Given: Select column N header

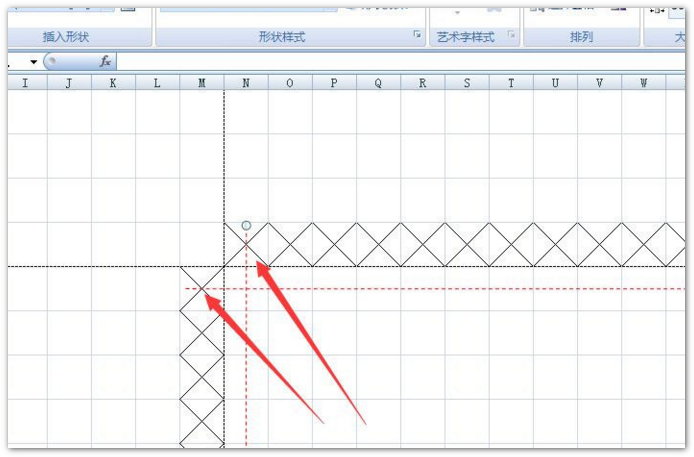Looking at the screenshot, I should click(246, 83).
